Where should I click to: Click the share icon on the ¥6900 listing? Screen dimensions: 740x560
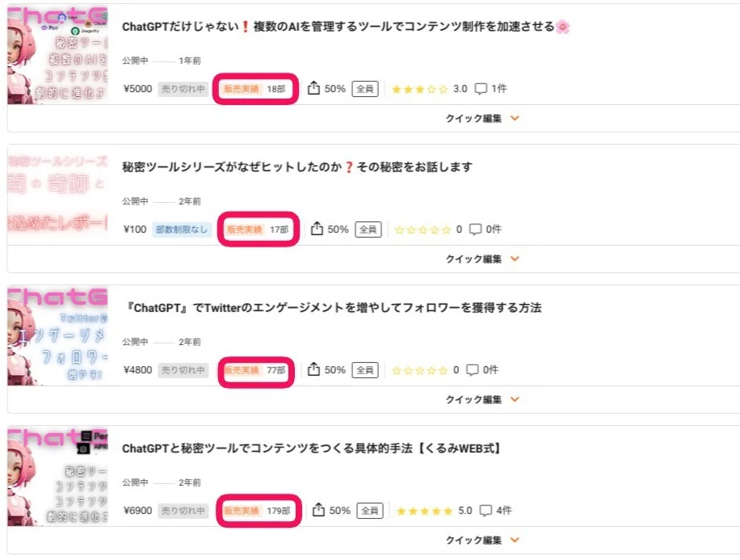pyautogui.click(x=318, y=510)
